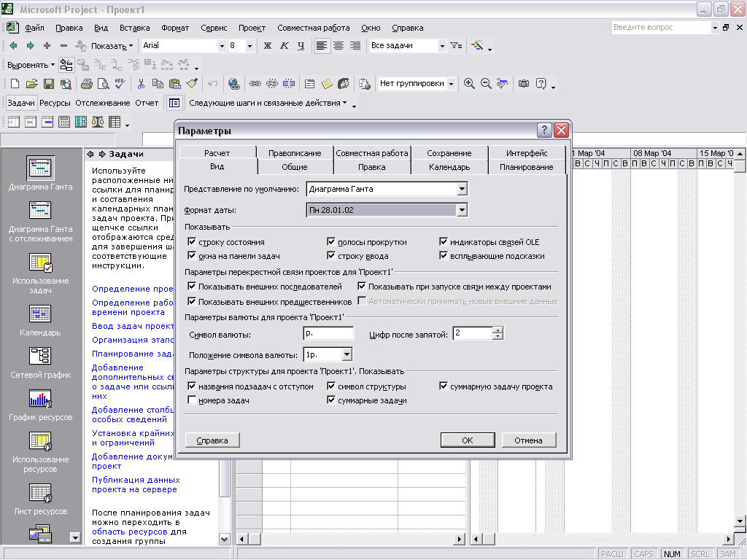Open График ресурсов view in sidebar

click(x=41, y=405)
